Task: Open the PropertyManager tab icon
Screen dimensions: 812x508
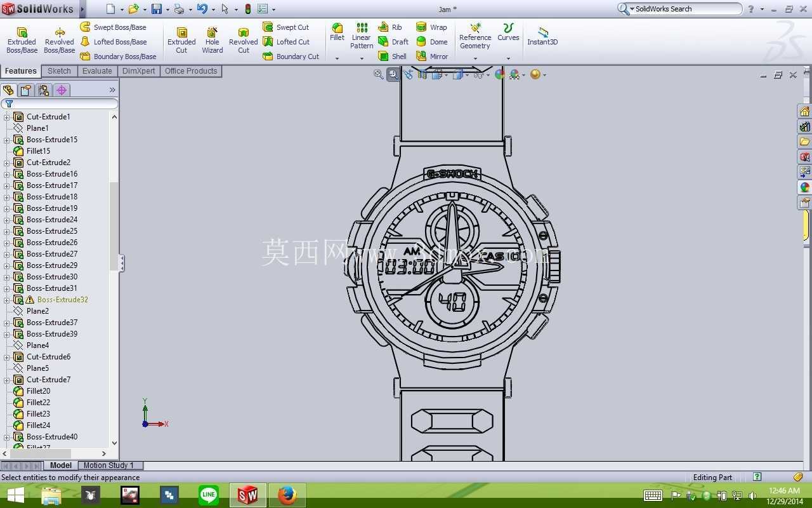Action: point(26,90)
